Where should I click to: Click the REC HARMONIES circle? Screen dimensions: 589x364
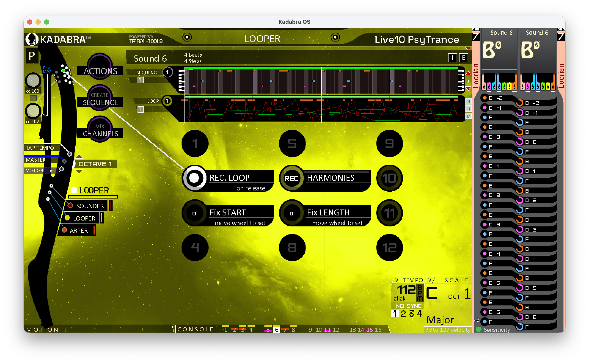292,178
